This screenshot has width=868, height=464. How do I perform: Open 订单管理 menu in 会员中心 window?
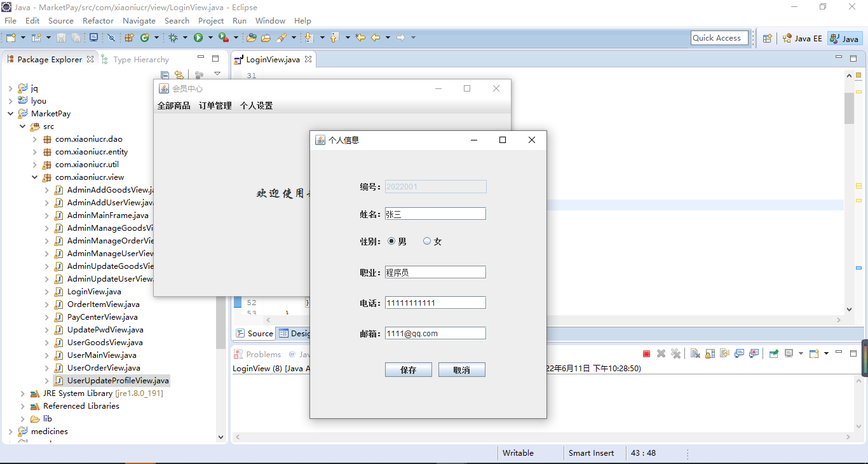click(215, 106)
